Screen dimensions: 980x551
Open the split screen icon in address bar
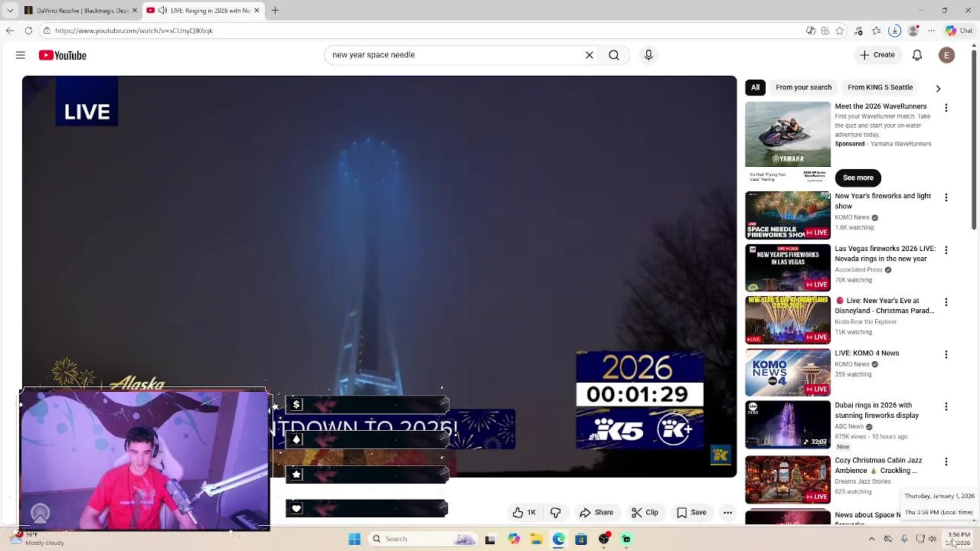(x=825, y=31)
